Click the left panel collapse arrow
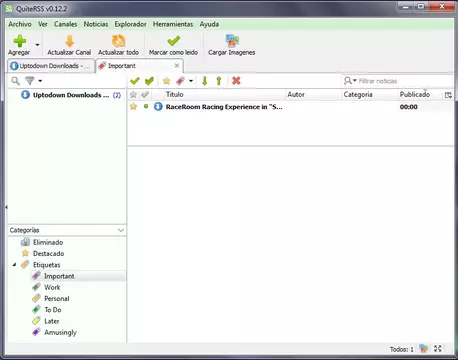The height and width of the screenshot is (360, 458). pyautogui.click(x=6, y=207)
